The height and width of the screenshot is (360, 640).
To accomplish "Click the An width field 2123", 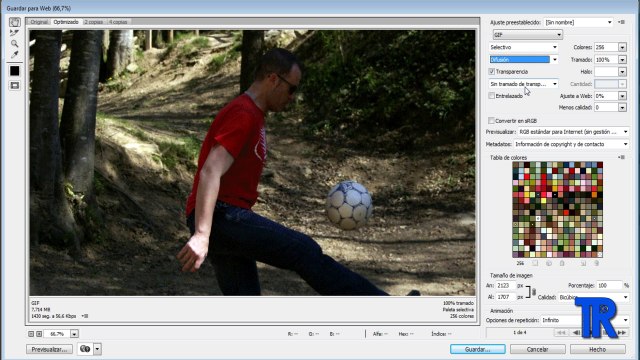I will (506, 286).
